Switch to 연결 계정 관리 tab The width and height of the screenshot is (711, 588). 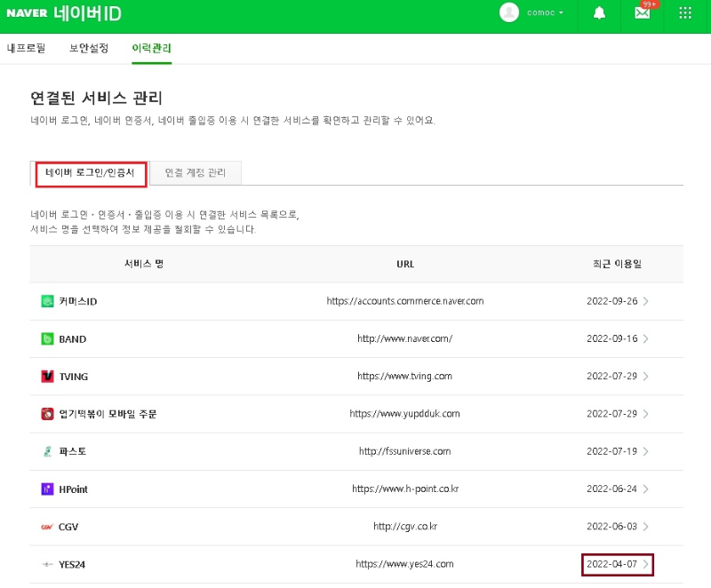coord(195,173)
